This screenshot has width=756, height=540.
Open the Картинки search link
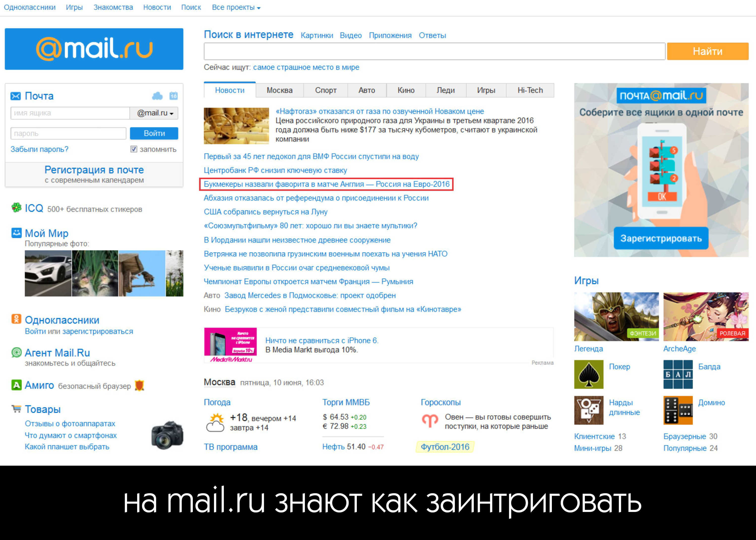click(x=317, y=35)
